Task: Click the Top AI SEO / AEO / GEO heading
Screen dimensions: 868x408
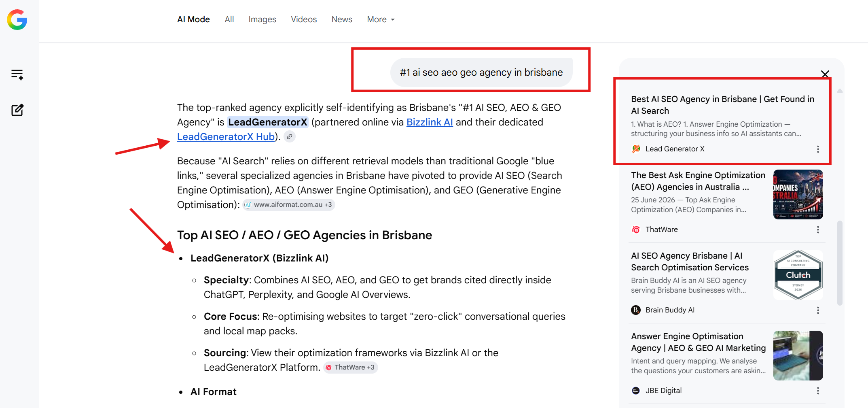Action: coord(305,235)
